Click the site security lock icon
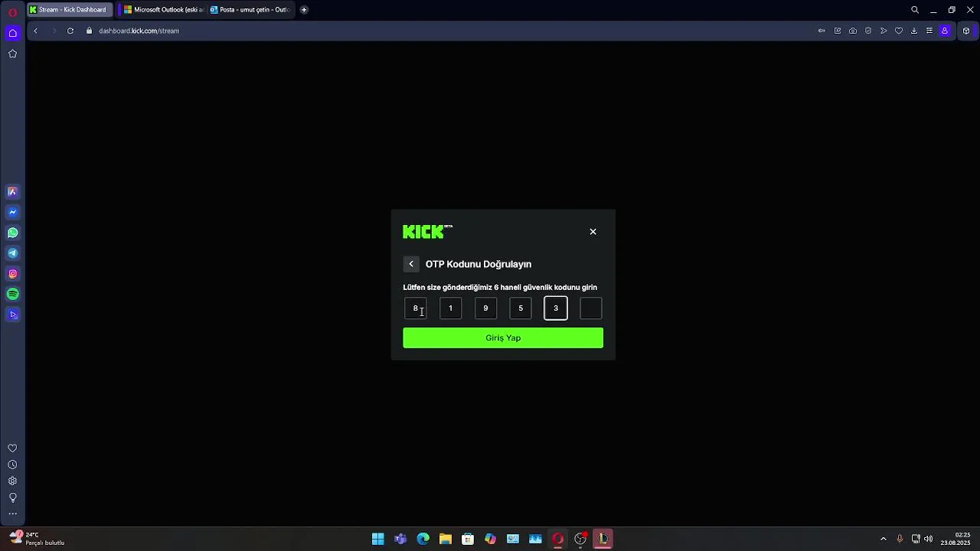 (x=89, y=31)
